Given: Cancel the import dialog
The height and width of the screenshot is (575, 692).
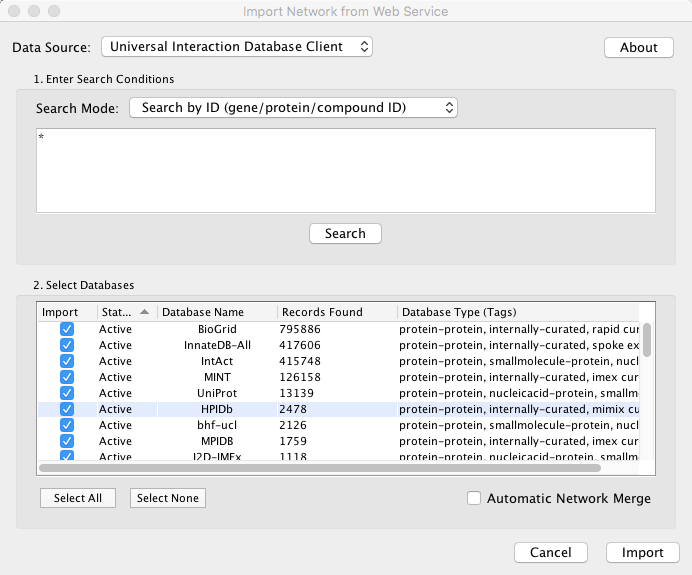Looking at the screenshot, I should pyautogui.click(x=551, y=552).
